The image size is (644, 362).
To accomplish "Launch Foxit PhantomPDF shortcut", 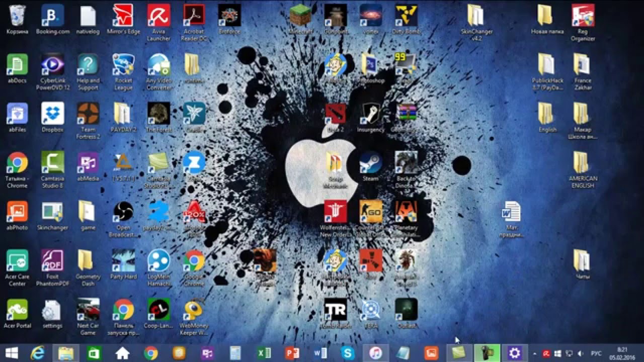I will (52, 260).
